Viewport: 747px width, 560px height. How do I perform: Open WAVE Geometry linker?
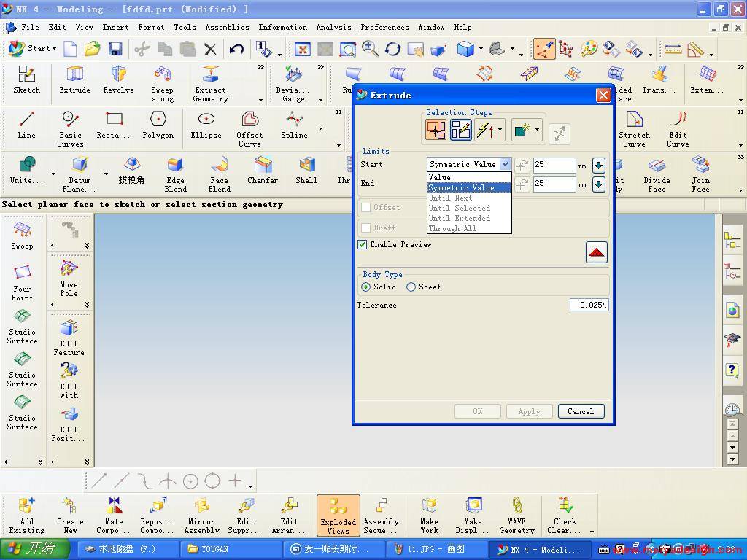click(517, 516)
